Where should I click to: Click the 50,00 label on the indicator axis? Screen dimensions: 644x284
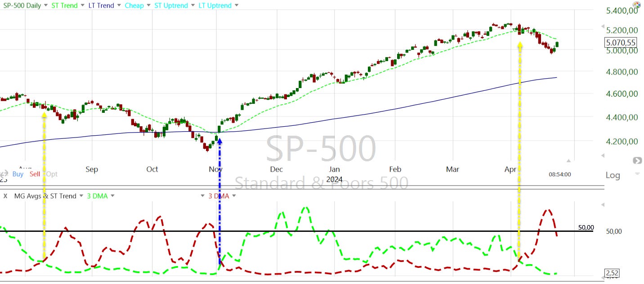click(x=614, y=231)
